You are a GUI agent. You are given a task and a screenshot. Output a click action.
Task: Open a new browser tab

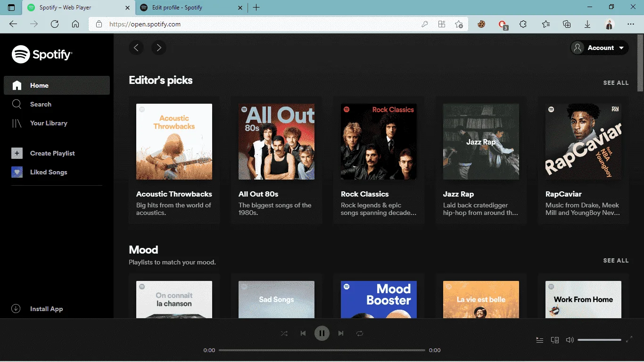tap(256, 8)
